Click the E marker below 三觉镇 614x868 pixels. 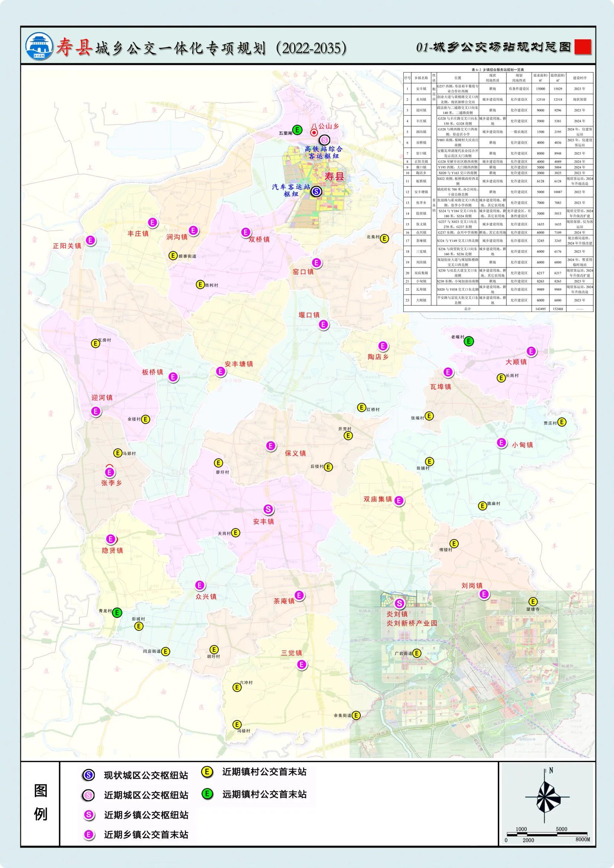(x=301, y=664)
